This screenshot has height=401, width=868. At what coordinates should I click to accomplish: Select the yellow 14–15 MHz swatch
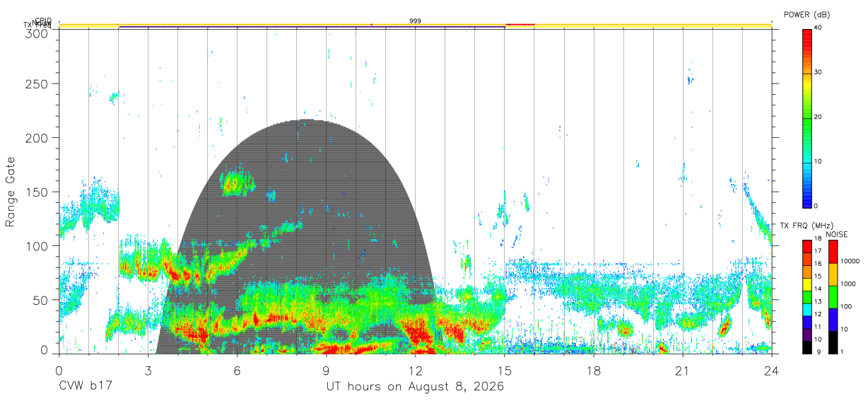pos(807,284)
